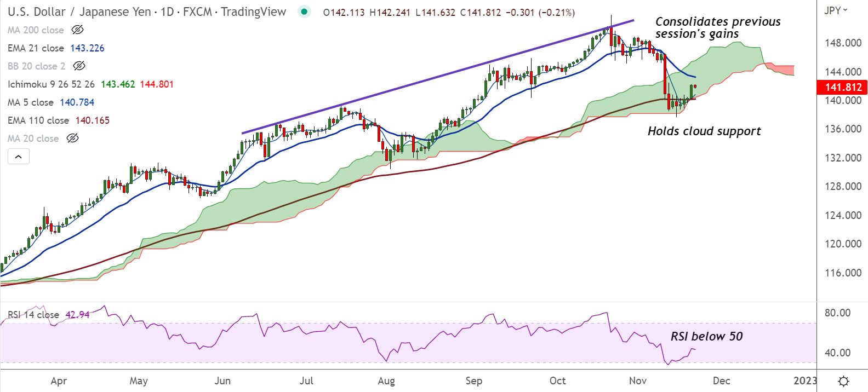Screen dimensions: 868x392
Task: Click the 'Holds cloud support' annotation
Action: click(x=704, y=131)
